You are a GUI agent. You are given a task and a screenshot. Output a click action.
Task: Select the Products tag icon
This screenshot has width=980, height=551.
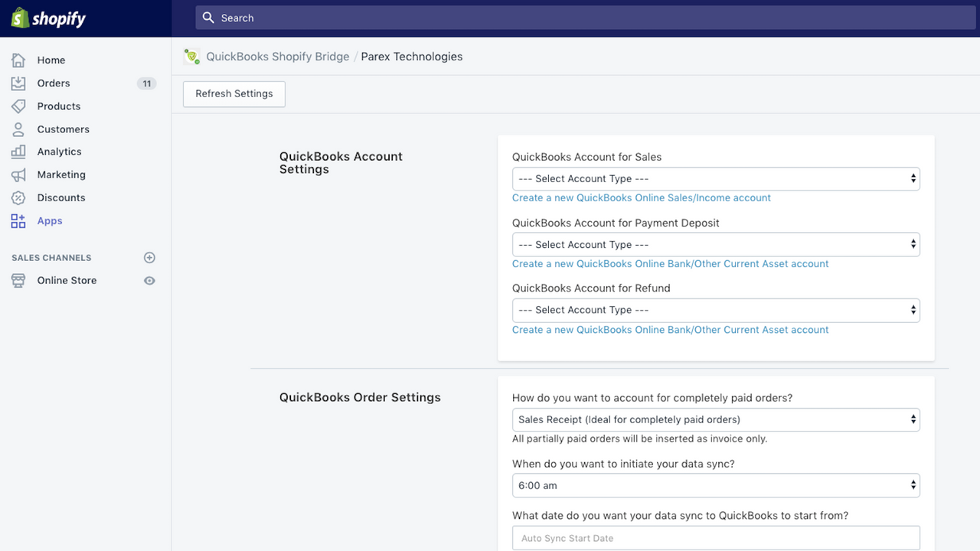coord(18,106)
